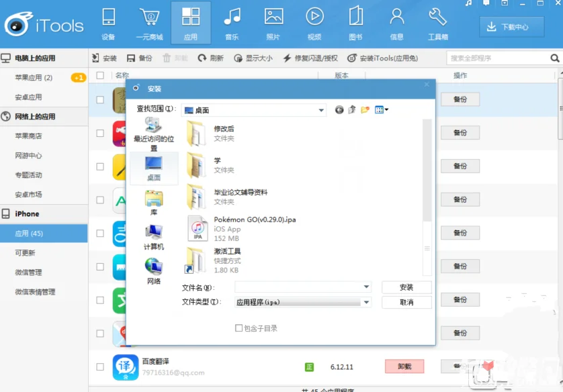The height and width of the screenshot is (392, 563).
Task: Select the 学 folder
Action: tap(211, 165)
